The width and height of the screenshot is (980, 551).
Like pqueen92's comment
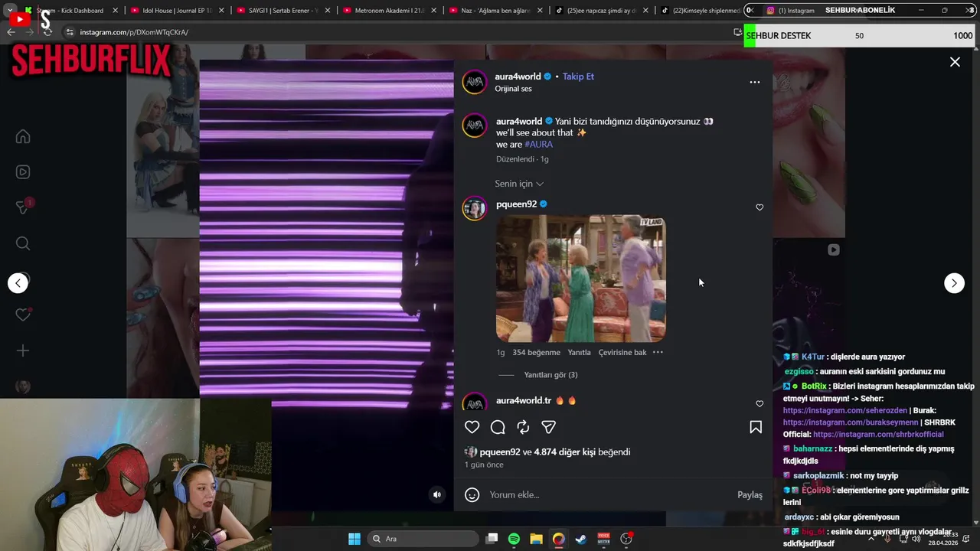(759, 207)
